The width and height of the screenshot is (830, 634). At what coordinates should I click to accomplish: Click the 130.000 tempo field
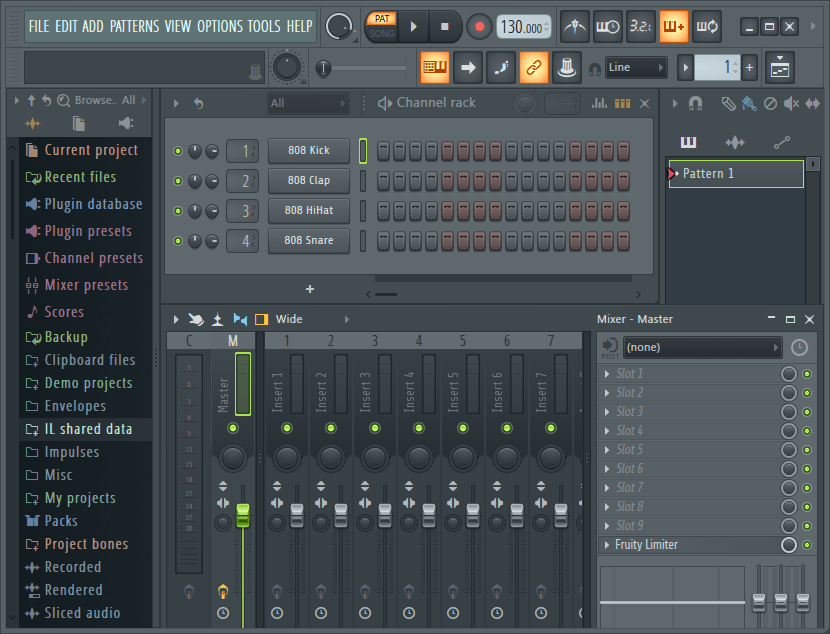pyautogui.click(x=523, y=26)
